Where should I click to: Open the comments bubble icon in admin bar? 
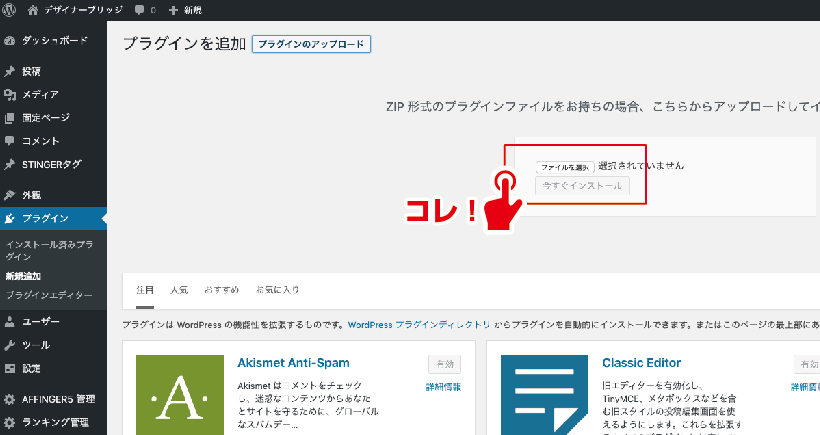tap(137, 9)
